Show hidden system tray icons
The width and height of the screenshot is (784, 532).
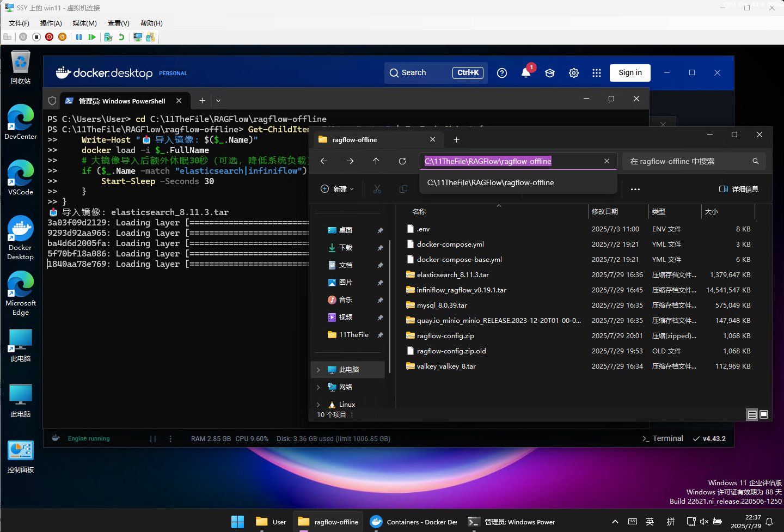pos(615,522)
